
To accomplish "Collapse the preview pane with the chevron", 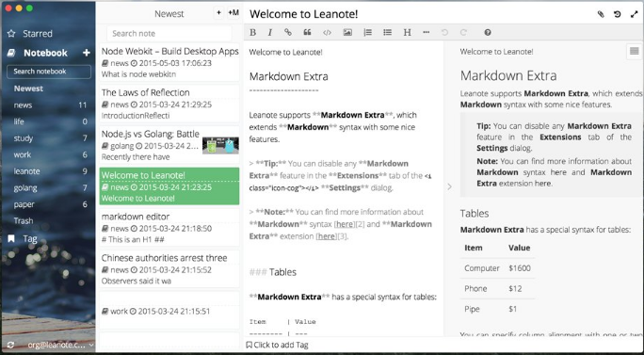I will 449,187.
